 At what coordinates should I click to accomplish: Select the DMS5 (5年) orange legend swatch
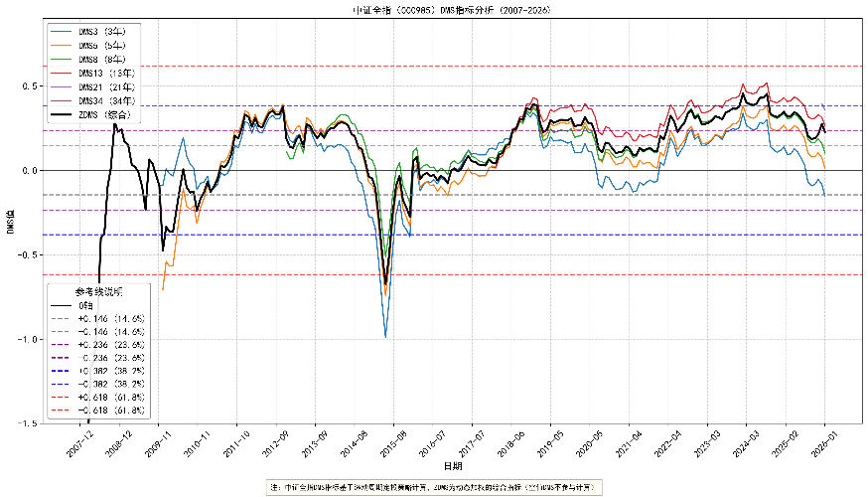61,46
